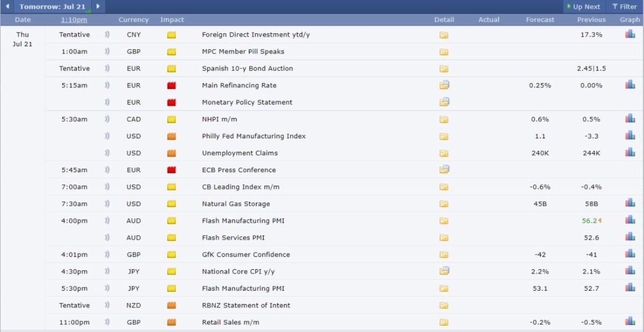Select the RBNZ Statement of Intent event
This screenshot has height=332, width=644.
pos(246,305)
